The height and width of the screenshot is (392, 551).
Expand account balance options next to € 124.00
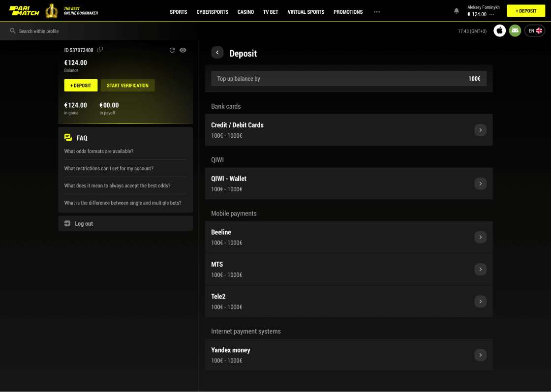[x=491, y=15]
